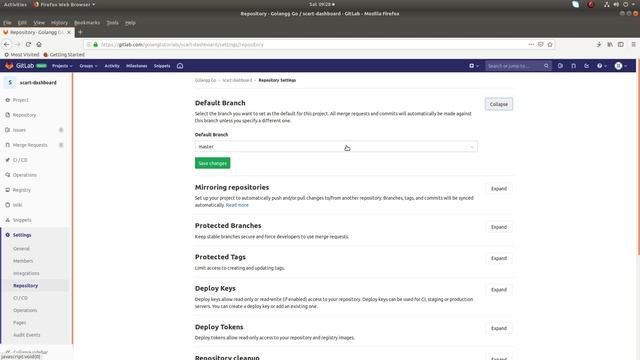Viewport: 640px width, 360px height.
Task: Open Issues in the sidebar
Action: (19, 130)
